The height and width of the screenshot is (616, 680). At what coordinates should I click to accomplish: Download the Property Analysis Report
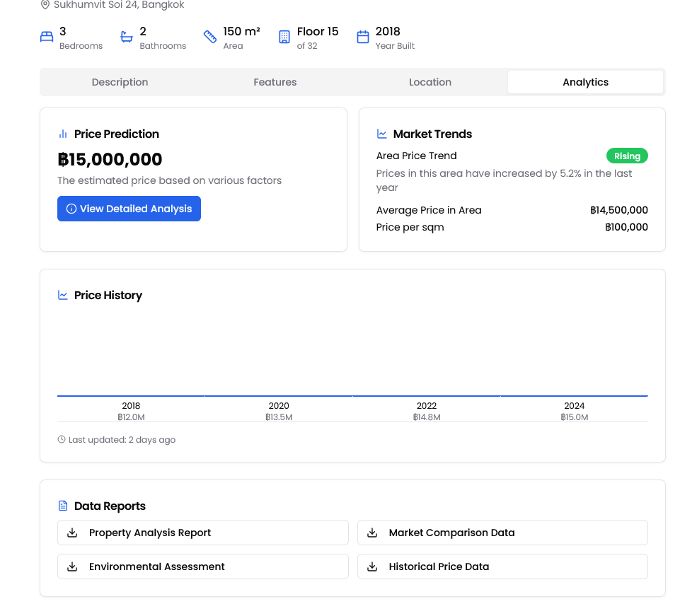click(202, 533)
